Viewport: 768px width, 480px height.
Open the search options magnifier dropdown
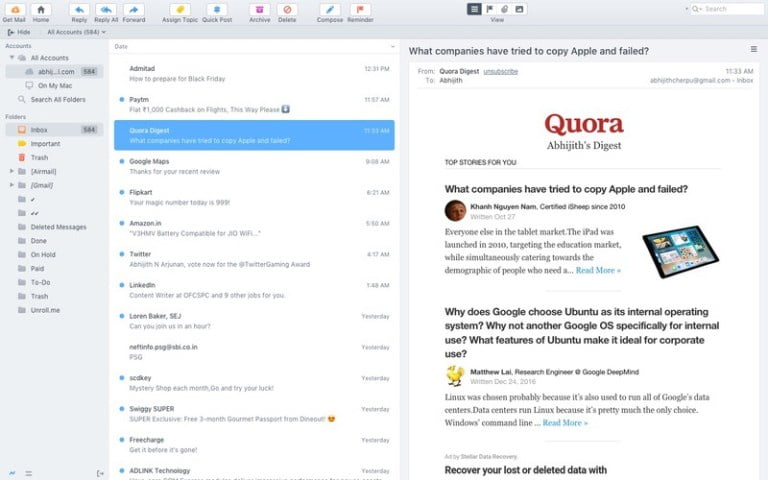pyautogui.click(x=696, y=9)
